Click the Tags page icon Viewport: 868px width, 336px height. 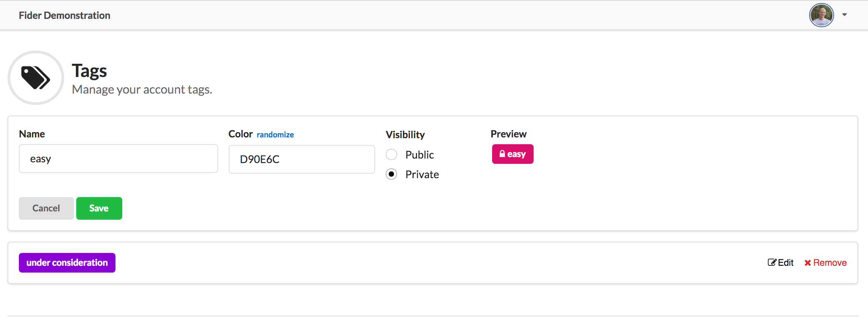[x=35, y=78]
